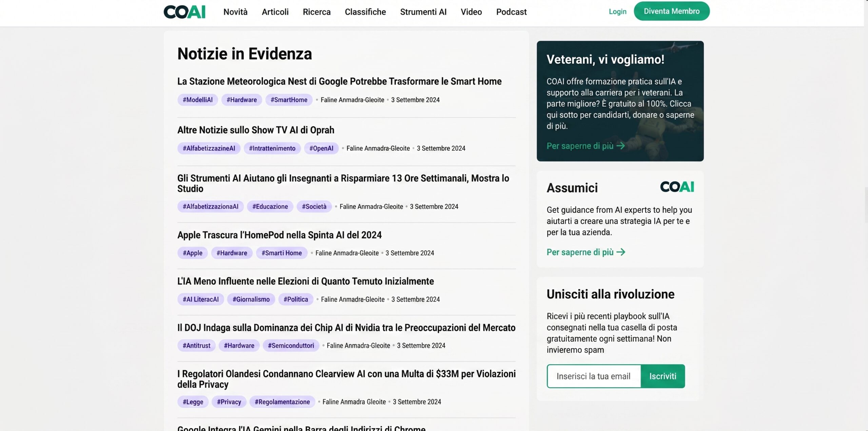
Task: Open Classifiche from the navigation
Action: (365, 12)
